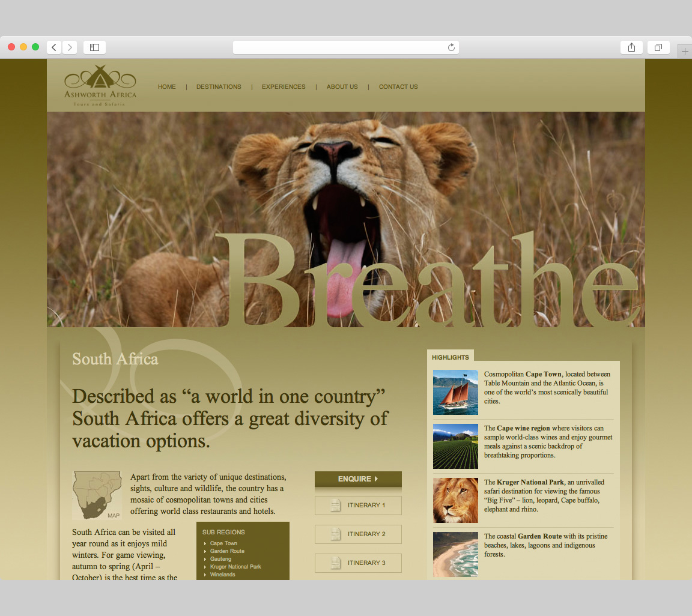The height and width of the screenshot is (616, 692).
Task: Open the Contact Us page
Action: pyautogui.click(x=398, y=87)
